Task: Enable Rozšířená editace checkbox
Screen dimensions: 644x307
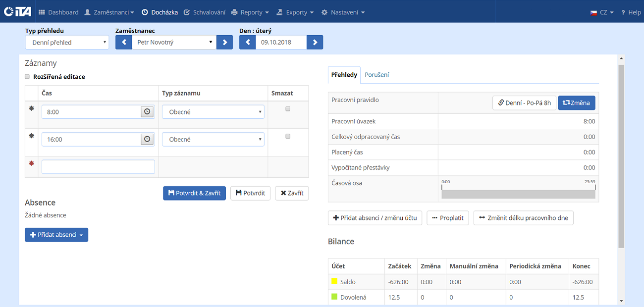Action: 27,77
